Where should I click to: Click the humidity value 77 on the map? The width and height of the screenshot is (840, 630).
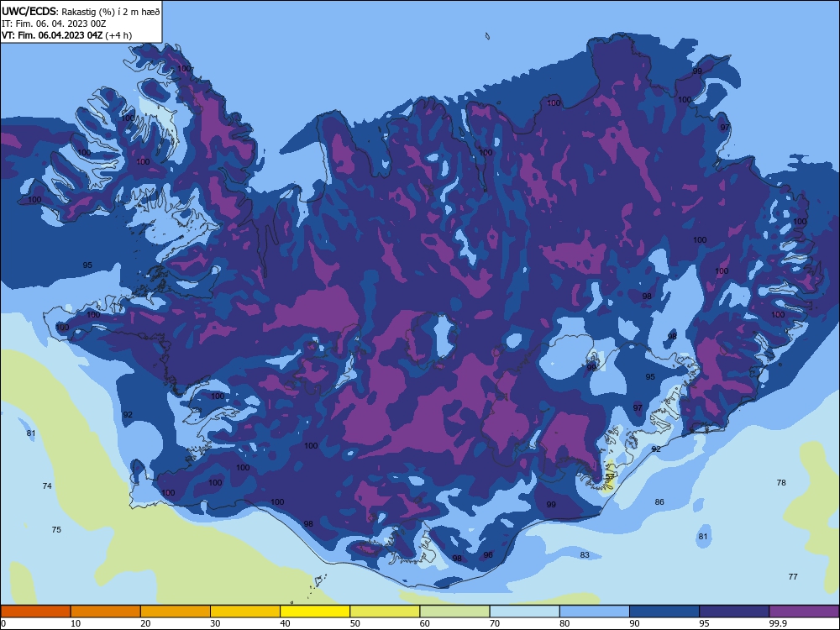[x=793, y=576]
